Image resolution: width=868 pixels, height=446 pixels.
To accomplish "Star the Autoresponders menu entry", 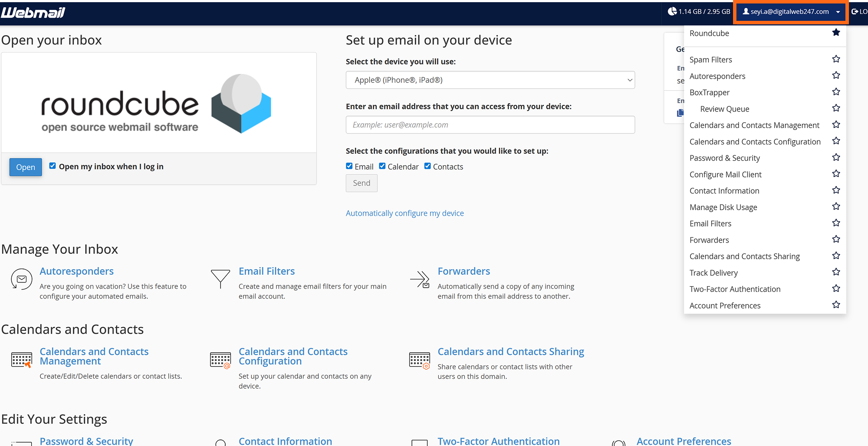I will click(x=836, y=75).
